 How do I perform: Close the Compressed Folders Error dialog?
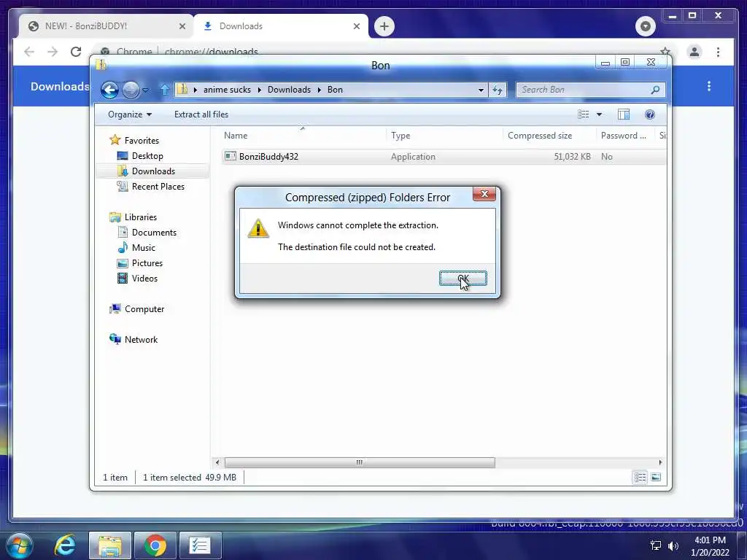tap(484, 194)
